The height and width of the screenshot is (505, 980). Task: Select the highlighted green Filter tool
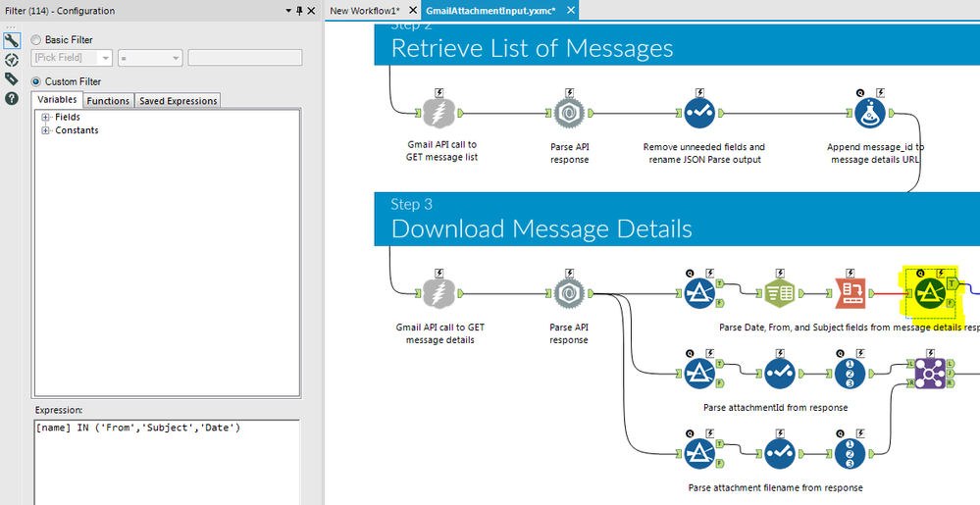click(930, 292)
